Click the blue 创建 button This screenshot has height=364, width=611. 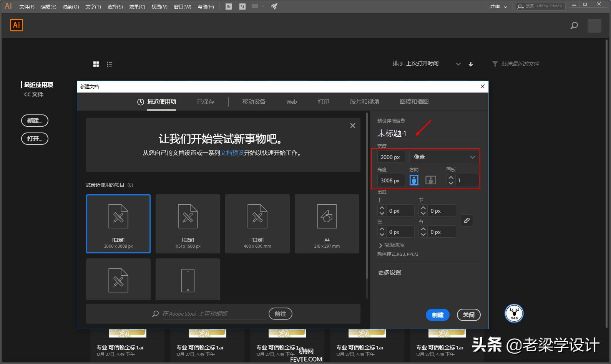pos(438,315)
